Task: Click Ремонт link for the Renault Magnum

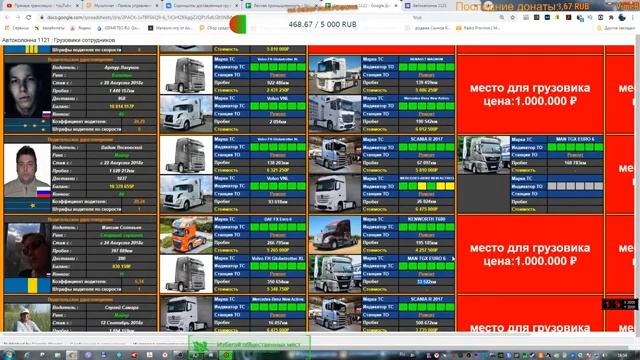Action: pos(427,75)
